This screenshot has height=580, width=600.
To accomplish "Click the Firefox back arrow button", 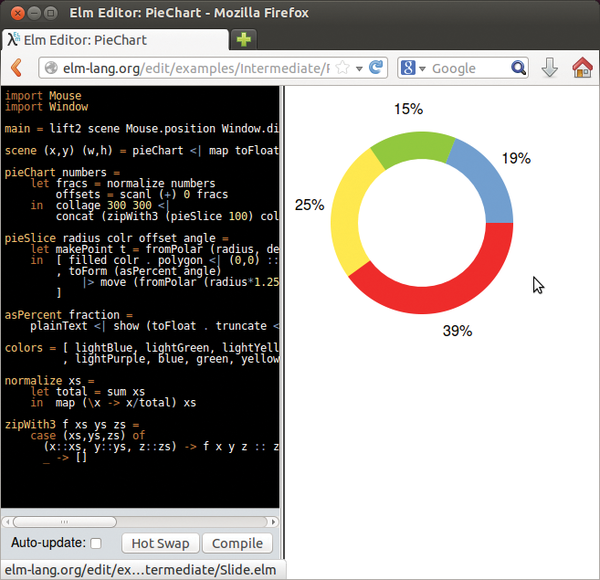I will click(17, 68).
